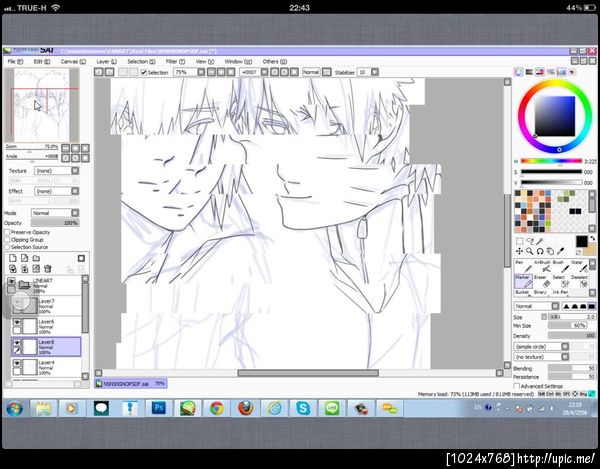Open the (no texture) brush texture dropdown

[x=541, y=357]
